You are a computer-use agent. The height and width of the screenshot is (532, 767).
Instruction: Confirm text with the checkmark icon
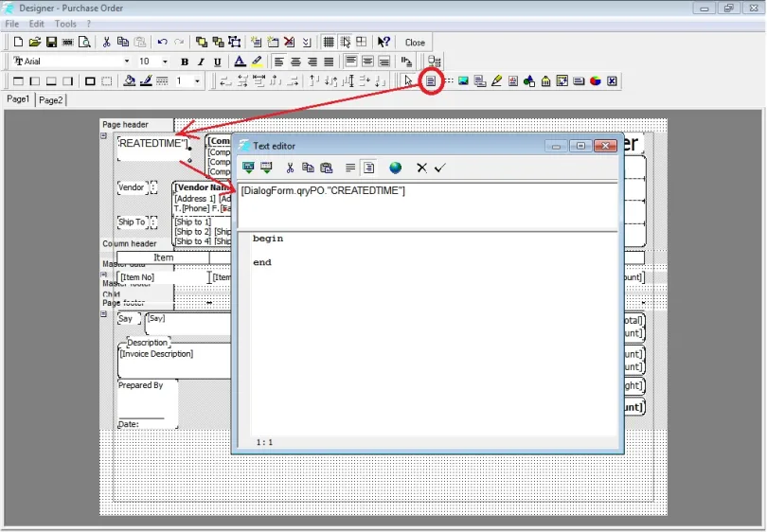pos(440,168)
